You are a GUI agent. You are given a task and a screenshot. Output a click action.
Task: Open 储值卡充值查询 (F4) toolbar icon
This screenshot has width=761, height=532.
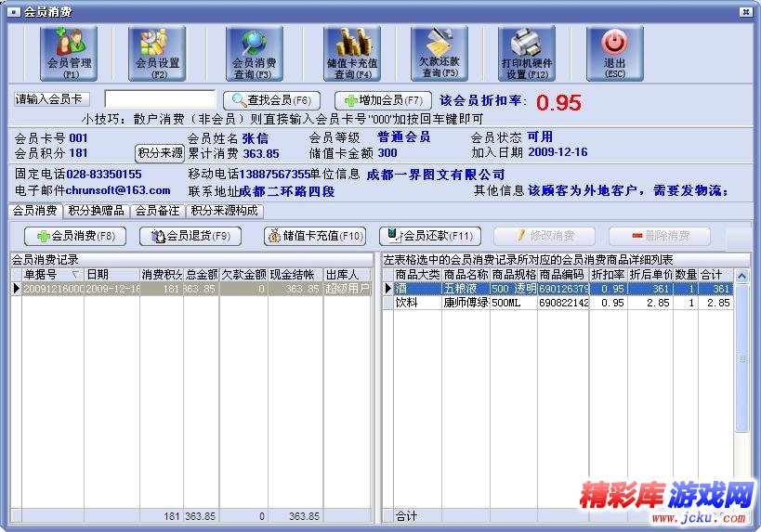tap(352, 53)
